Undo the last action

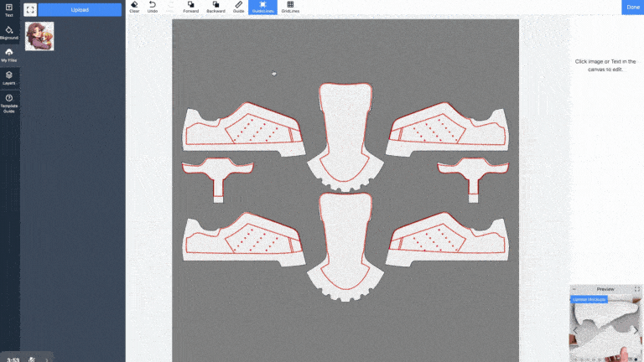click(152, 7)
